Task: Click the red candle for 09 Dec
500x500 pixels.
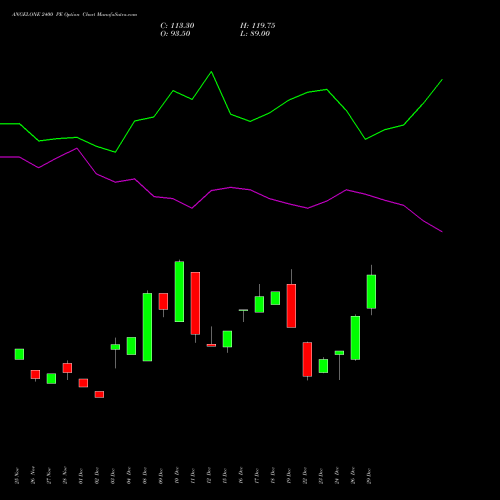Action: pos(163,301)
